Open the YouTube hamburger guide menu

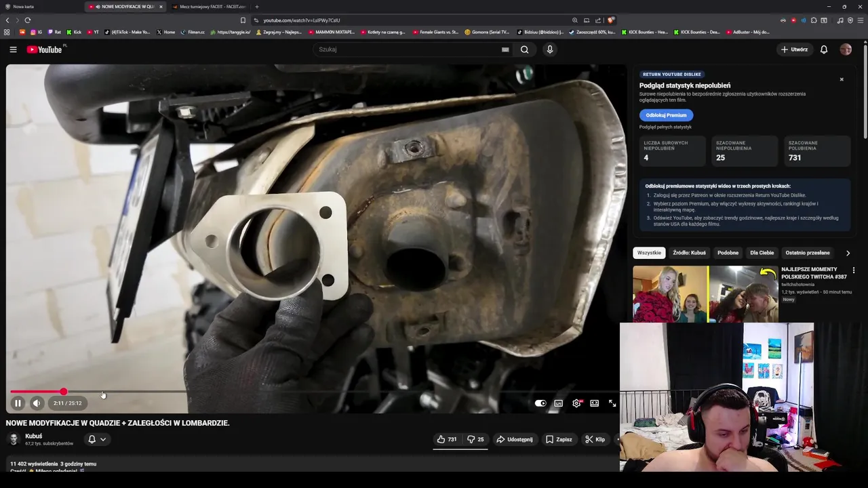click(x=13, y=49)
